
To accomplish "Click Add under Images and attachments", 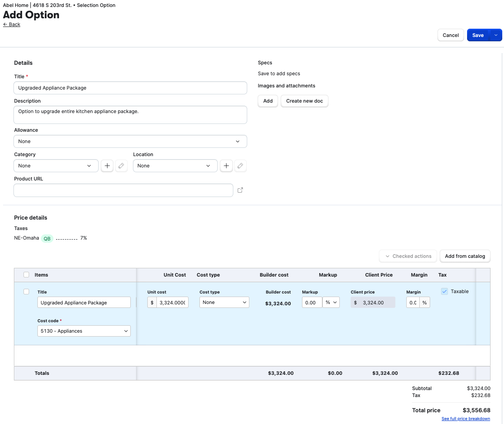I will (268, 101).
